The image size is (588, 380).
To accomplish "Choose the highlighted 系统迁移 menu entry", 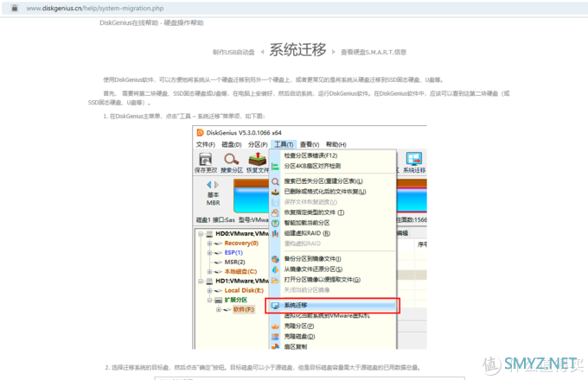I will pyautogui.click(x=333, y=306).
